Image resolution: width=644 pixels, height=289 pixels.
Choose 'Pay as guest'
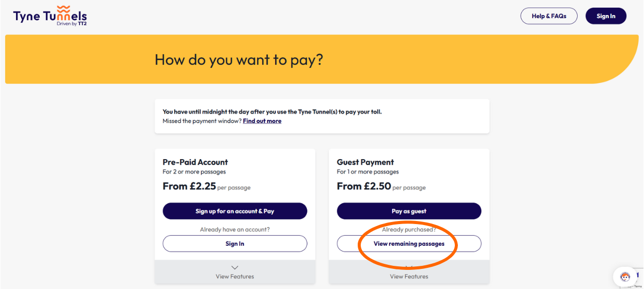409,211
